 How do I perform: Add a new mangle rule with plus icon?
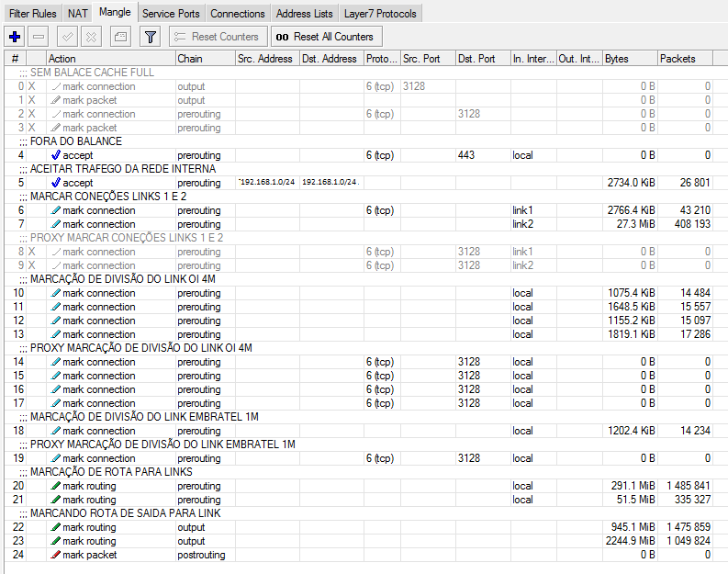[x=15, y=37]
